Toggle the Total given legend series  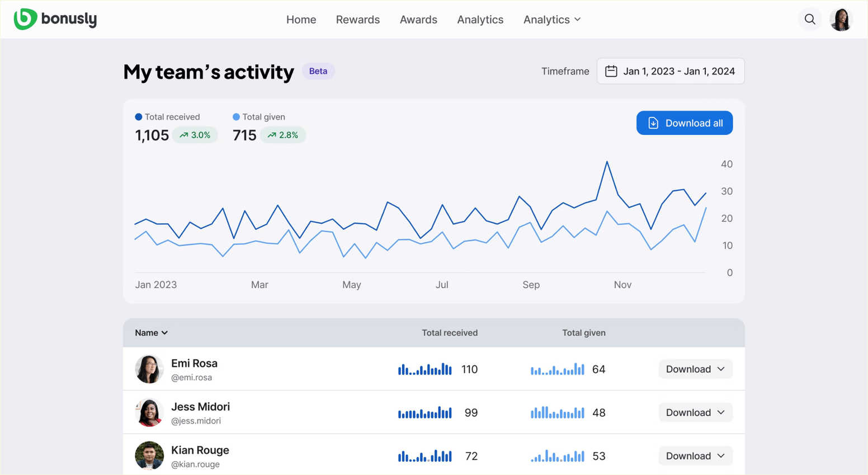[x=259, y=117]
